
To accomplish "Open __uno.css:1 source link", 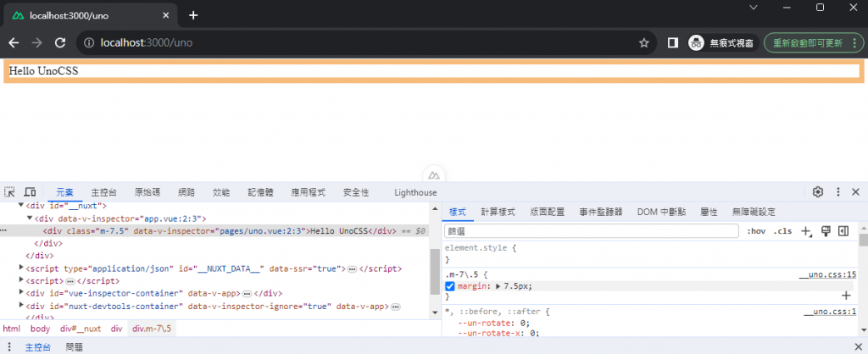I will tap(831, 312).
